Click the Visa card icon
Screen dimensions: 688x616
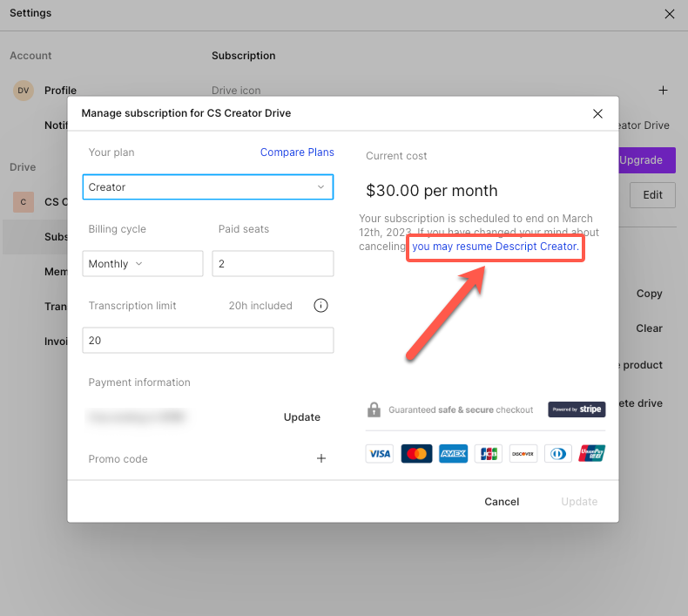point(380,454)
